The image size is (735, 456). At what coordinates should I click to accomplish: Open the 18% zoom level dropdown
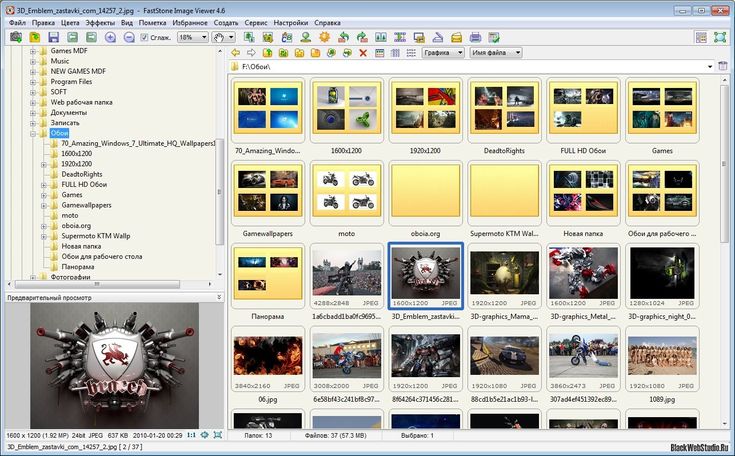pyautogui.click(x=204, y=37)
